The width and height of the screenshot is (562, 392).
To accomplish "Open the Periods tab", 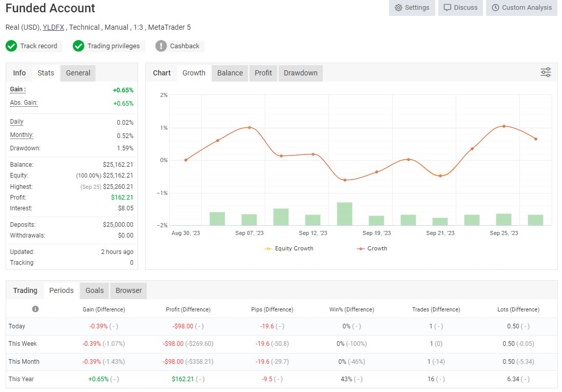I will (x=61, y=290).
